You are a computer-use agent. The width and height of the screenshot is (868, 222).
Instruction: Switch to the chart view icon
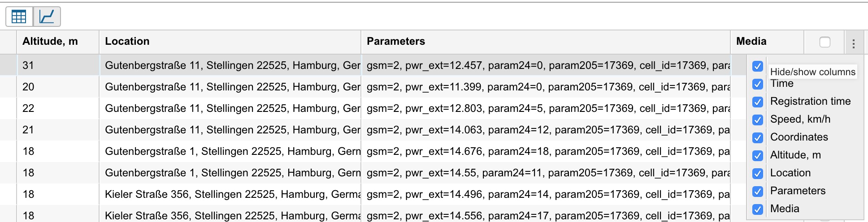click(47, 17)
